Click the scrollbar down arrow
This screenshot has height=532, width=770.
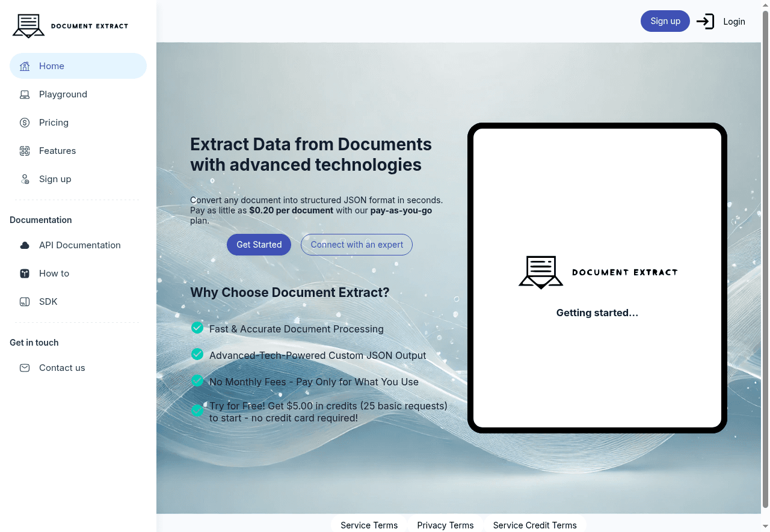pyautogui.click(x=766, y=527)
